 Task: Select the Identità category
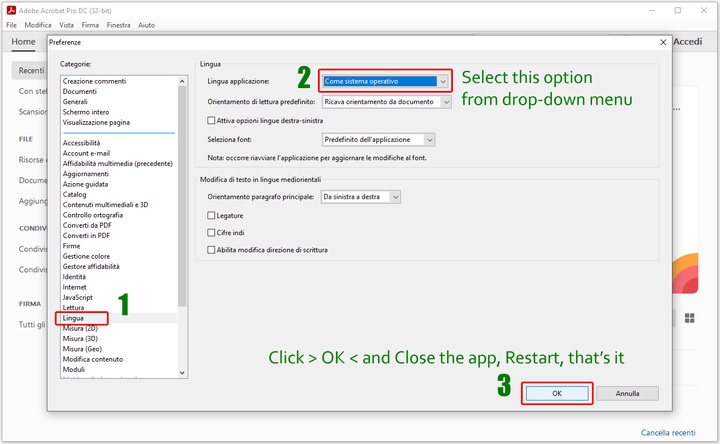click(74, 277)
